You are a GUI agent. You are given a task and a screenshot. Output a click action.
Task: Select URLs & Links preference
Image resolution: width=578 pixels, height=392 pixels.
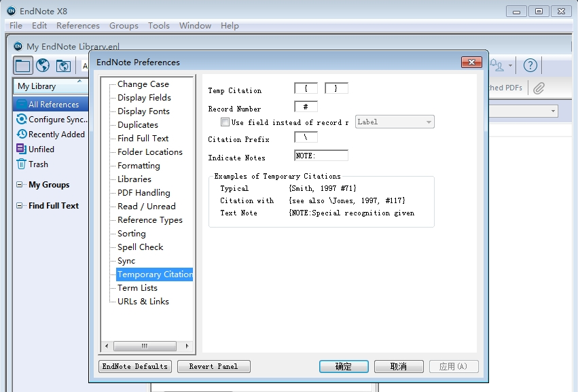coord(143,302)
